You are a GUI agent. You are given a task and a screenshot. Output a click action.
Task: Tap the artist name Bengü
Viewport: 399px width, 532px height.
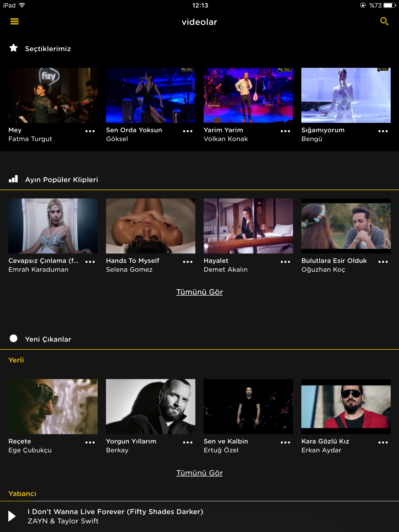tap(312, 139)
